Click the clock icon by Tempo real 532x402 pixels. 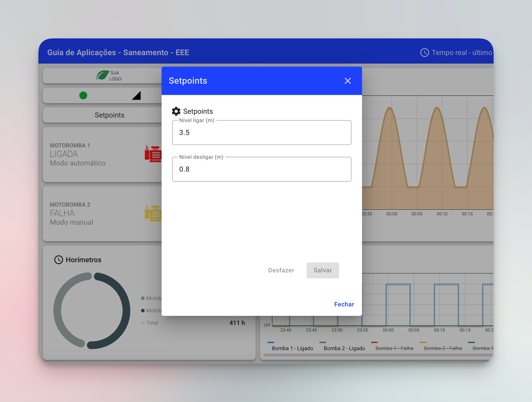pyautogui.click(x=425, y=53)
